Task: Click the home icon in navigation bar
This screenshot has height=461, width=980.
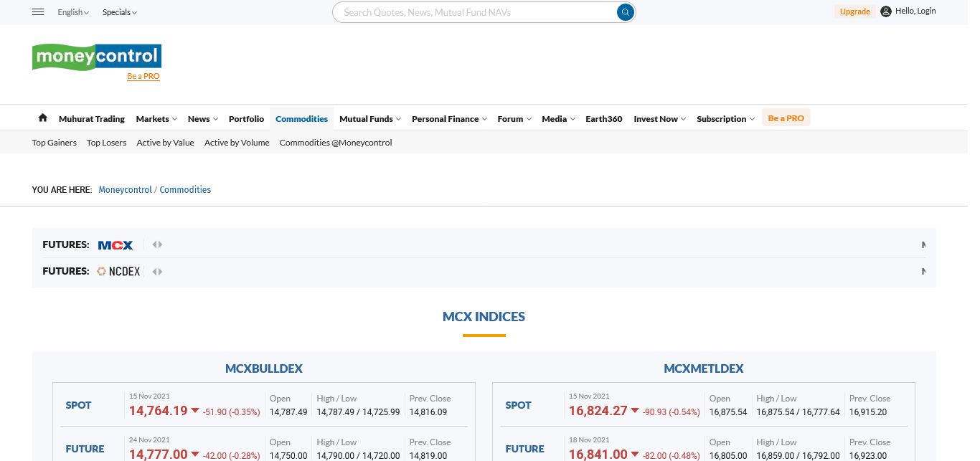Action: coord(42,118)
